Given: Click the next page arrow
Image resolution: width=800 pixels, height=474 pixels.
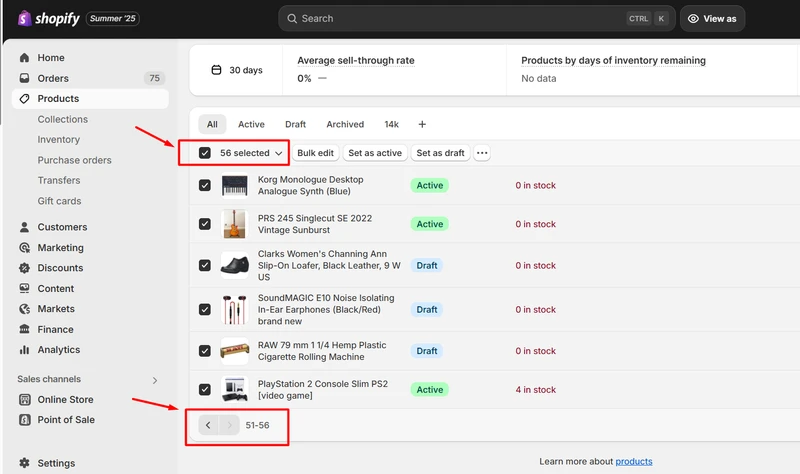Looking at the screenshot, I should point(229,425).
